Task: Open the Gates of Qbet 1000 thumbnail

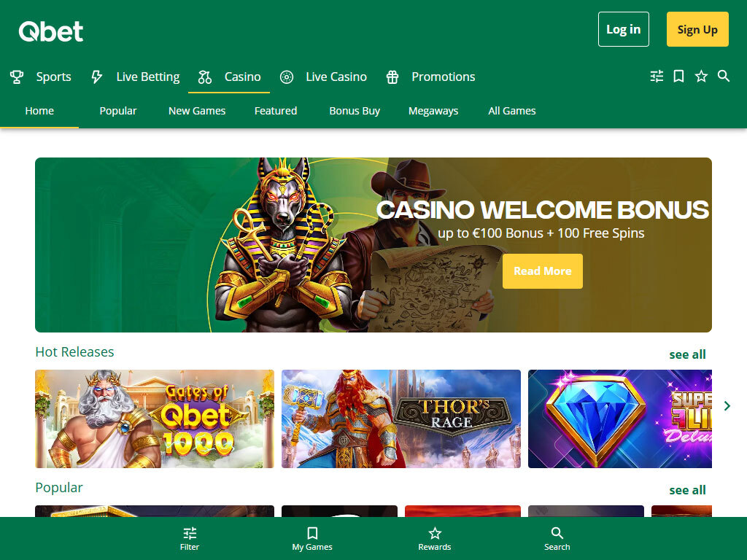Action: point(155,419)
